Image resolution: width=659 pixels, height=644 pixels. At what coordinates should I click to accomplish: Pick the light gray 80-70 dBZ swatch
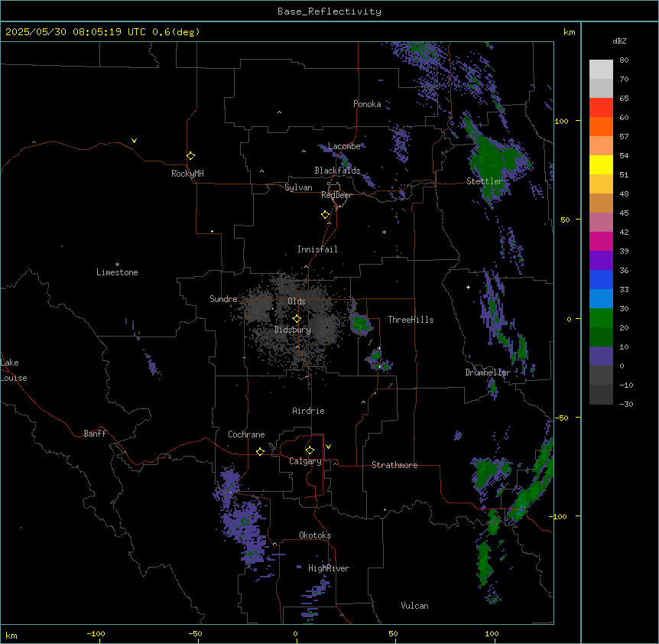coord(601,70)
